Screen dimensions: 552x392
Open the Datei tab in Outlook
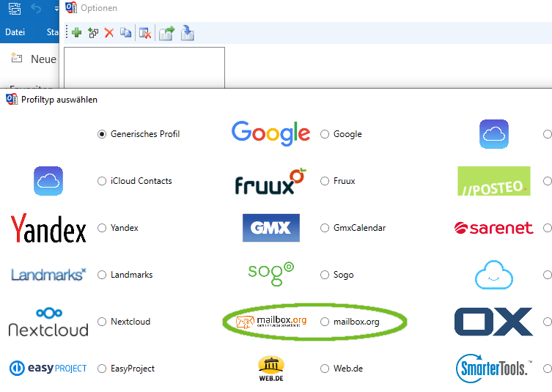(15, 32)
